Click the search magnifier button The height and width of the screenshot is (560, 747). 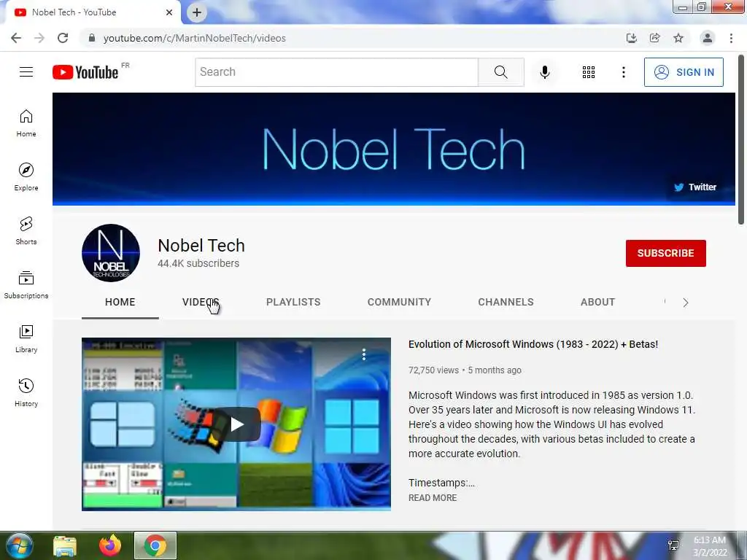pos(500,72)
